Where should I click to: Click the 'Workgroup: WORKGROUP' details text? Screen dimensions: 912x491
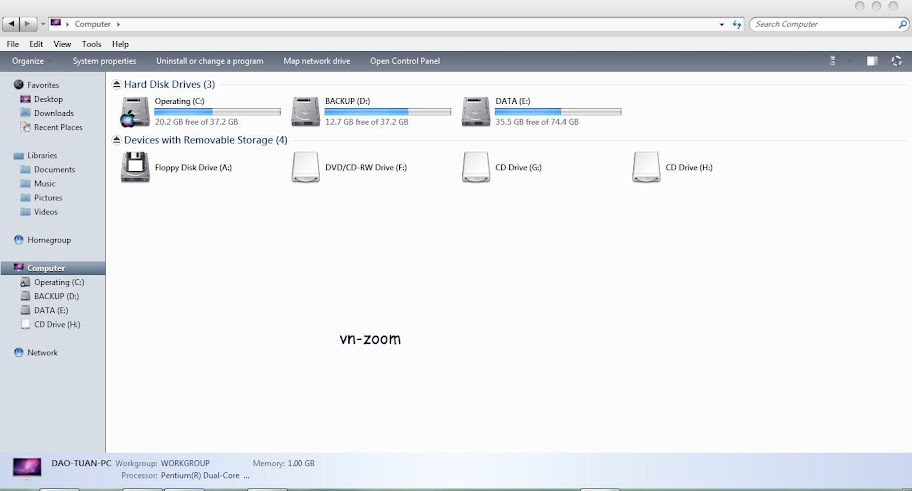pos(162,463)
